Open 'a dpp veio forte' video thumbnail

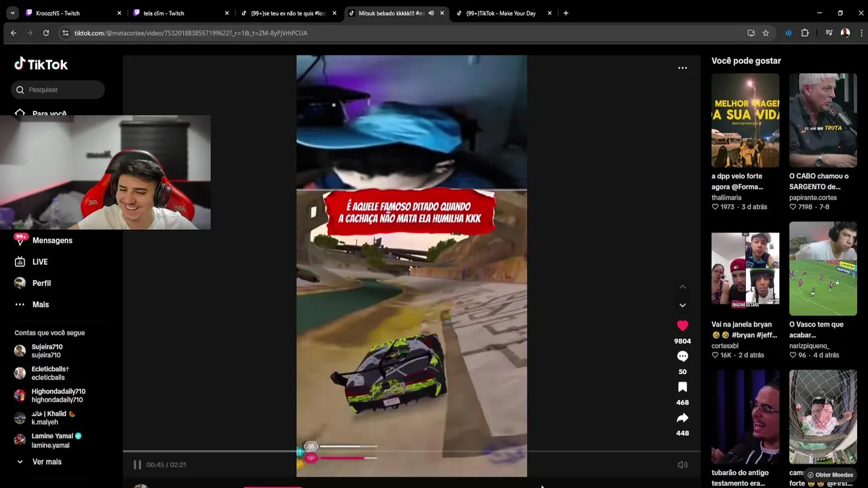tap(745, 120)
